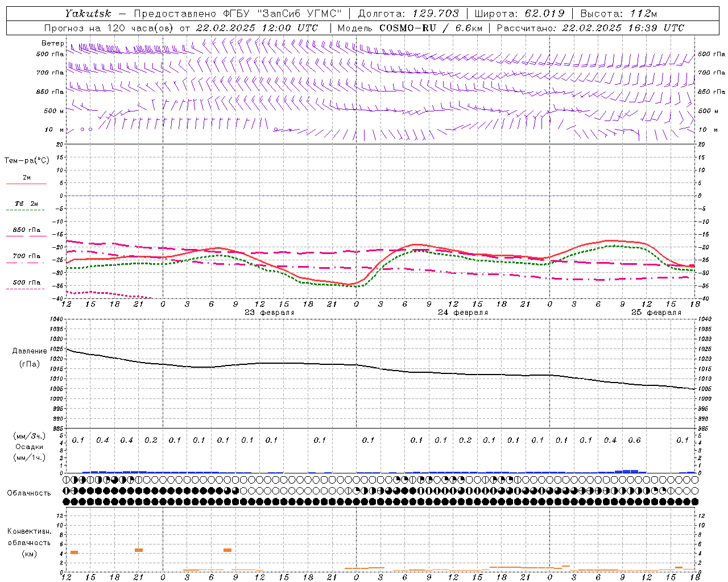The height and width of the screenshot is (582, 728).
Task: Click the Ветер panel label
Action: point(53,43)
